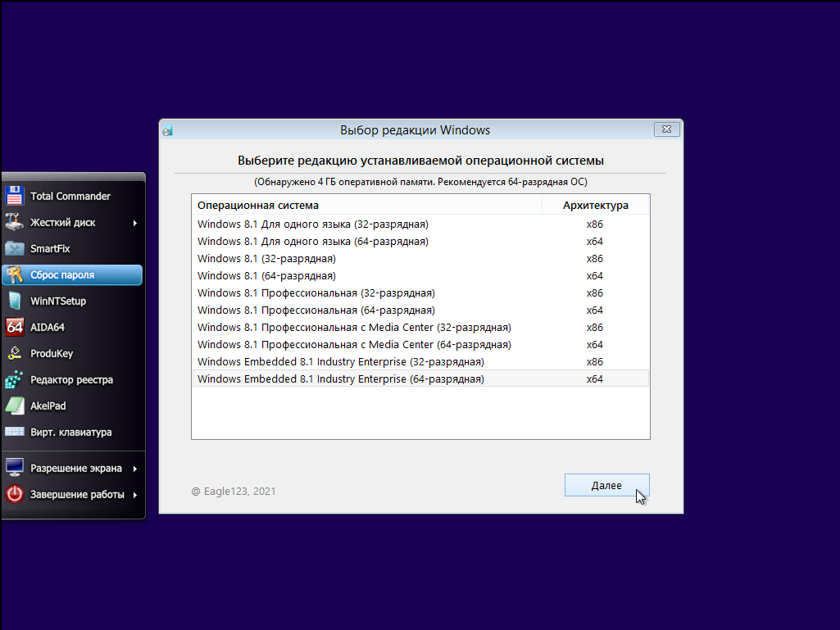840x630 pixels.
Task: Click the ProduKey key icon
Action: point(15,353)
